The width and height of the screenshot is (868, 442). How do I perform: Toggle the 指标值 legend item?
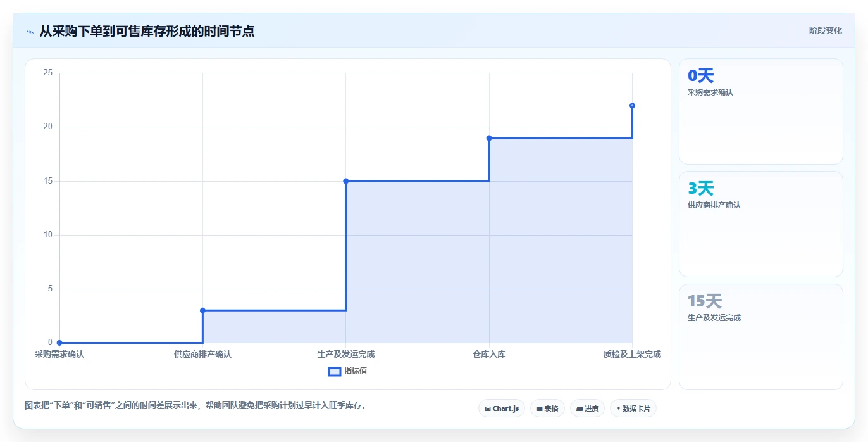coord(347,371)
